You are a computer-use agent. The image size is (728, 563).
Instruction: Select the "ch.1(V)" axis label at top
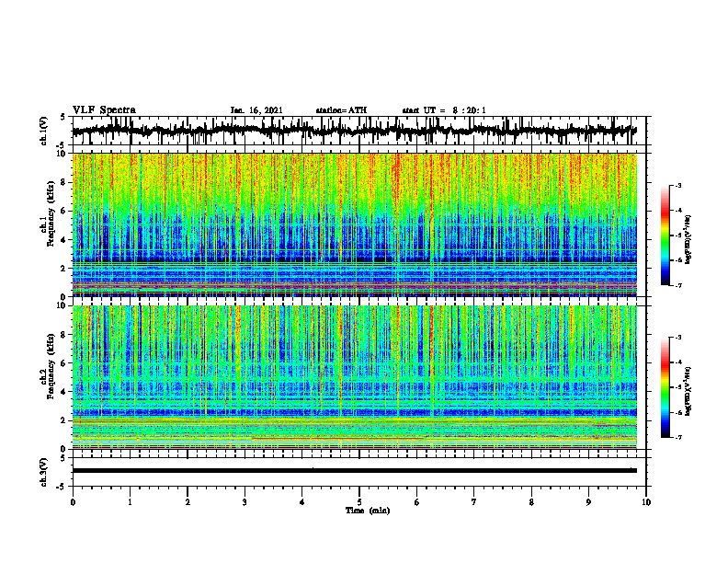[44, 132]
